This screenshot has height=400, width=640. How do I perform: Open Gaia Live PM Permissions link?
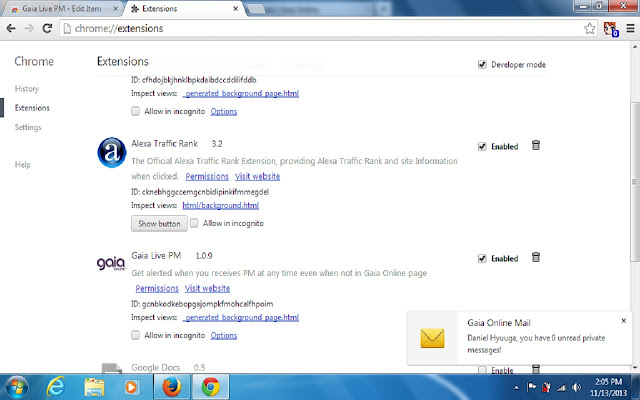click(157, 288)
